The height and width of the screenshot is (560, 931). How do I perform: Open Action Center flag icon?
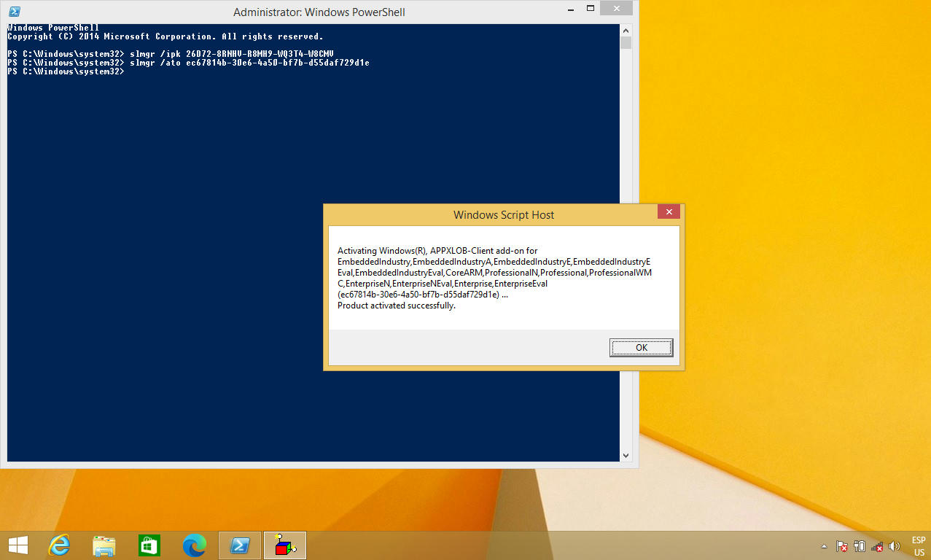[x=842, y=546]
